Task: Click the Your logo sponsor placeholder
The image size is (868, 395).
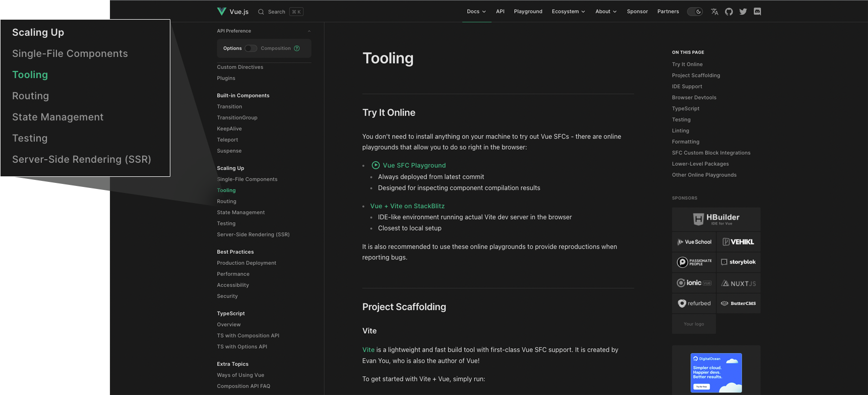Action: click(x=694, y=324)
